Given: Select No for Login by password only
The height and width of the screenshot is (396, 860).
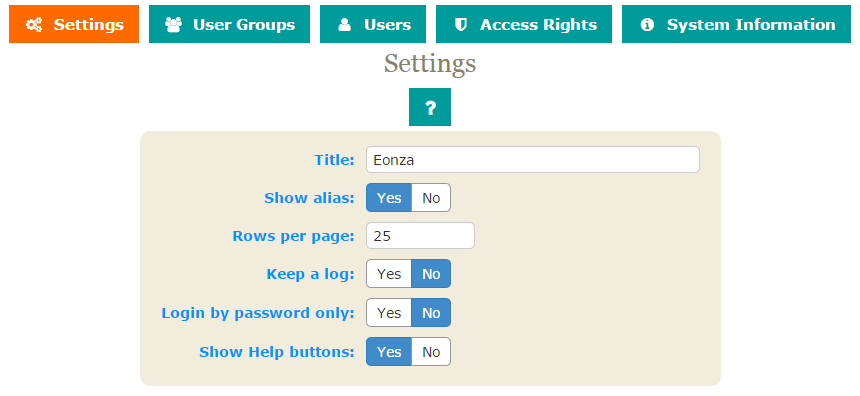Looking at the screenshot, I should click(431, 313).
